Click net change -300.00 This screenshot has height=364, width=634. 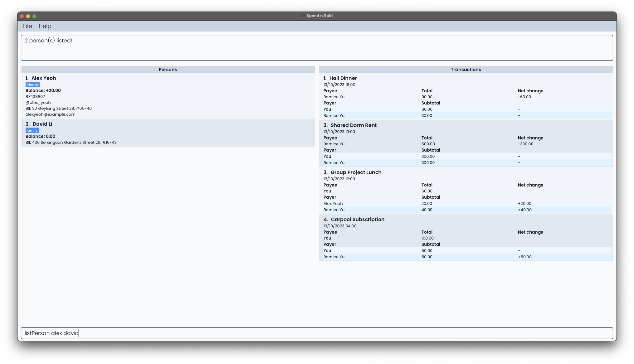coord(525,144)
